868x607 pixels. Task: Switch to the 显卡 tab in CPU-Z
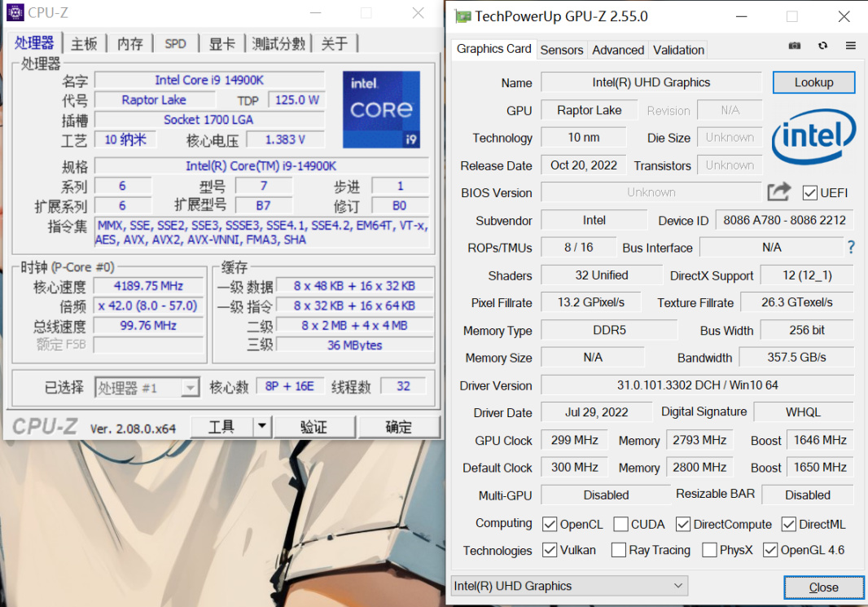[222, 44]
